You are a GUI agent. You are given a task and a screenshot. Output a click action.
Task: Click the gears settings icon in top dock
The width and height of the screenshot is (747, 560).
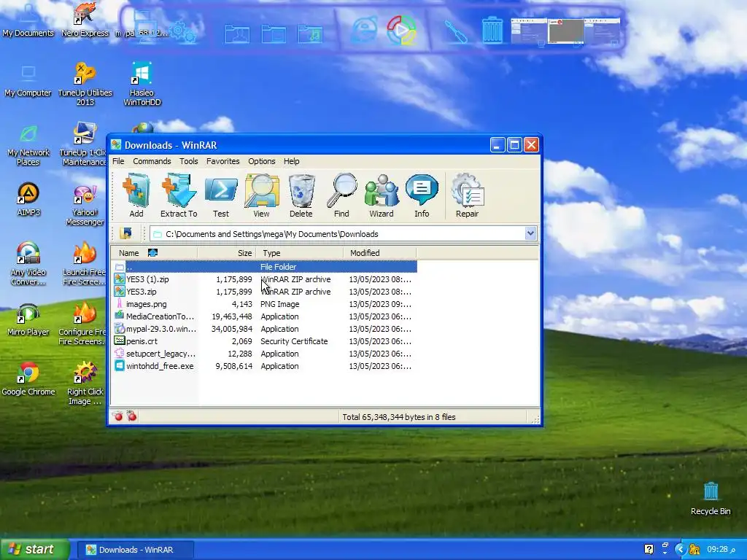click(182, 32)
